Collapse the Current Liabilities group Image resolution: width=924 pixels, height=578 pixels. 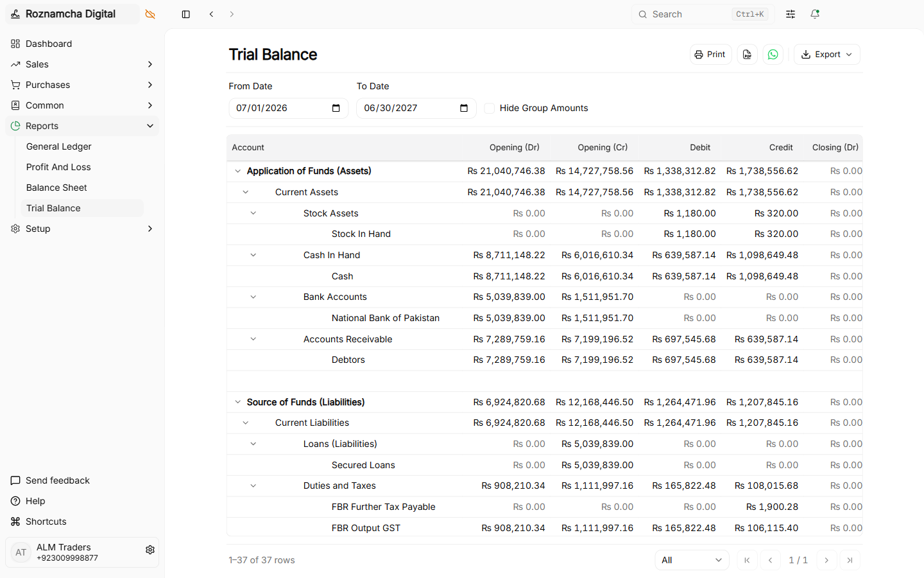click(246, 423)
